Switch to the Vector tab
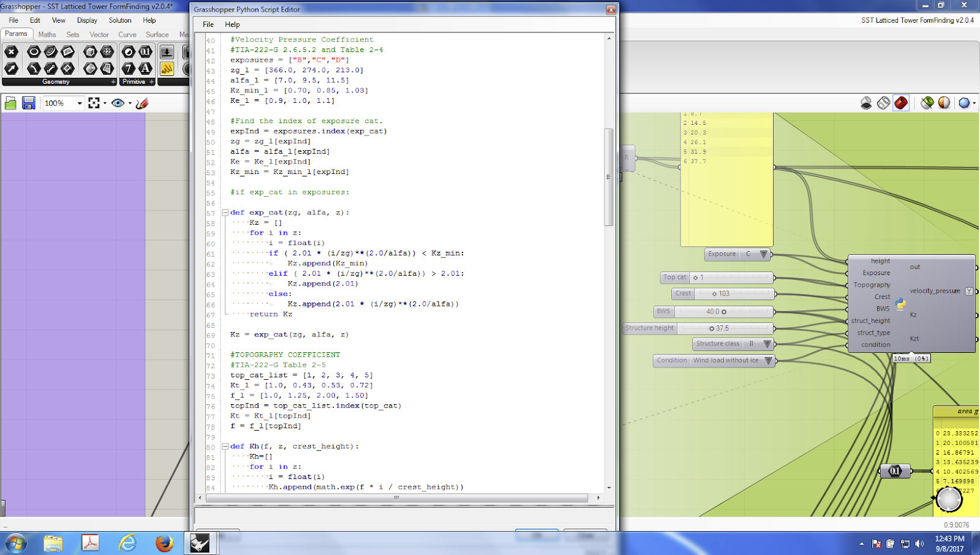The image size is (980, 555). tap(99, 34)
